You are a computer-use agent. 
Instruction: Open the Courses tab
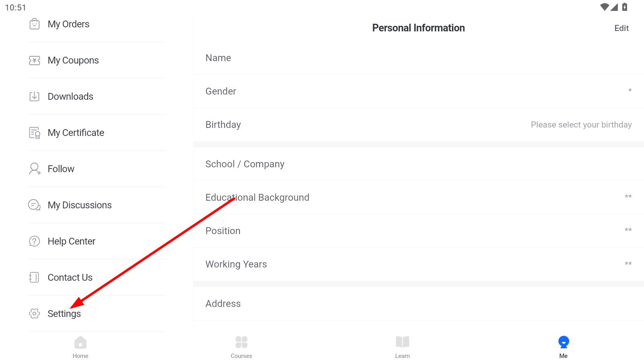[242, 347]
